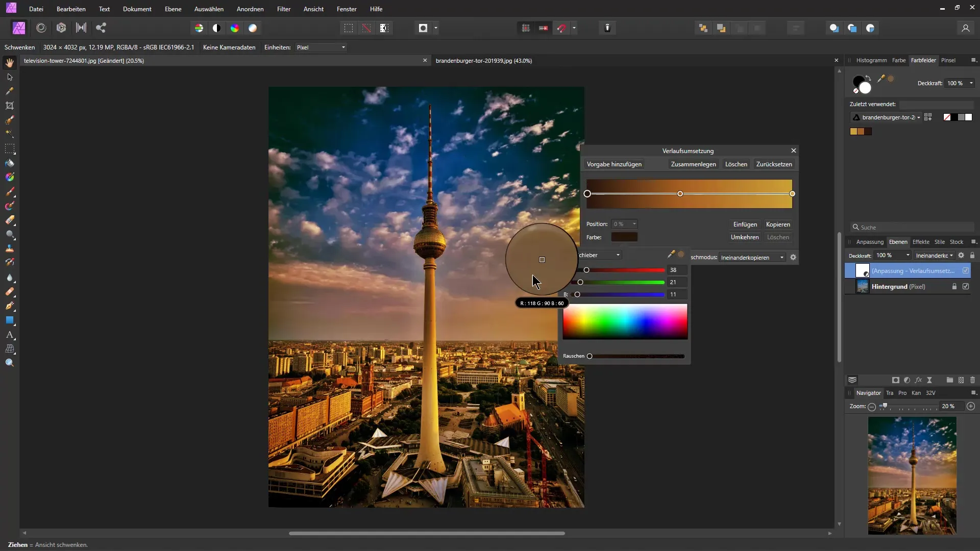Viewport: 980px width, 551px height.
Task: Click Einfügen button
Action: 745,224
